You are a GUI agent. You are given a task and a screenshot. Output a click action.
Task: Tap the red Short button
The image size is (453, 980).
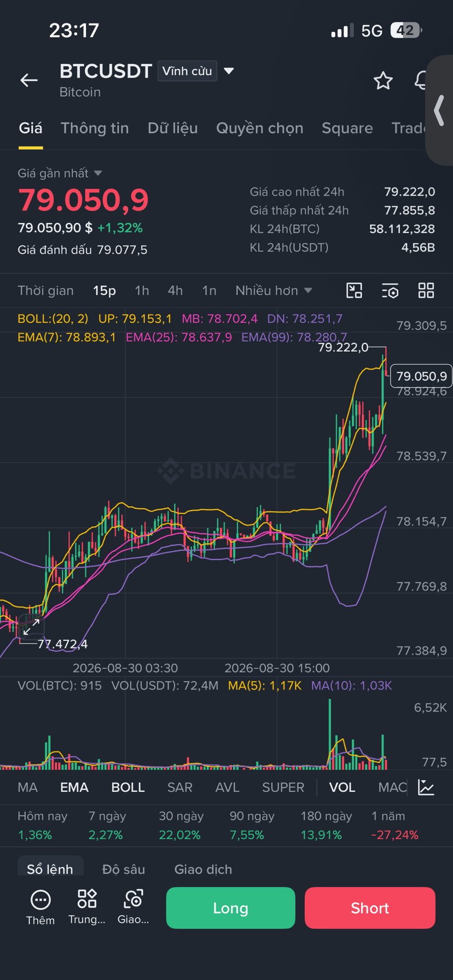[370, 908]
